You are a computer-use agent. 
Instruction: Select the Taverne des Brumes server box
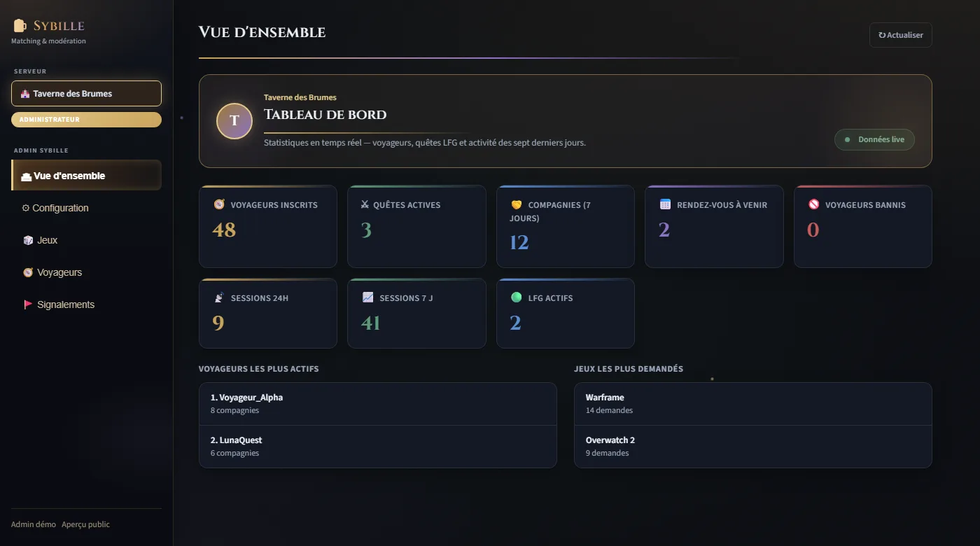click(86, 94)
